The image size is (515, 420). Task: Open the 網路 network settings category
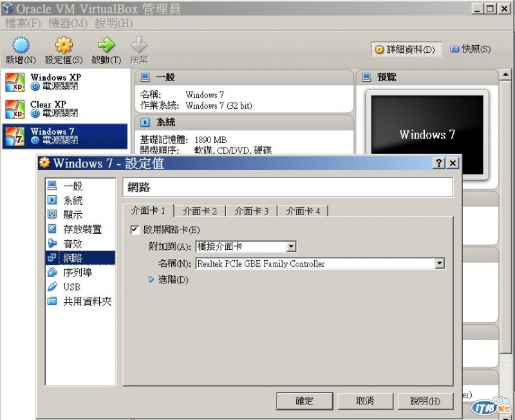click(x=80, y=258)
